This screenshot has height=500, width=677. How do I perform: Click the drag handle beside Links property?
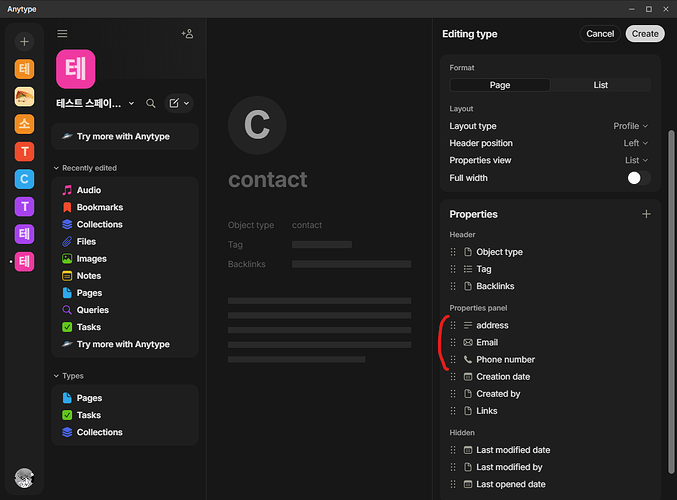coord(453,411)
